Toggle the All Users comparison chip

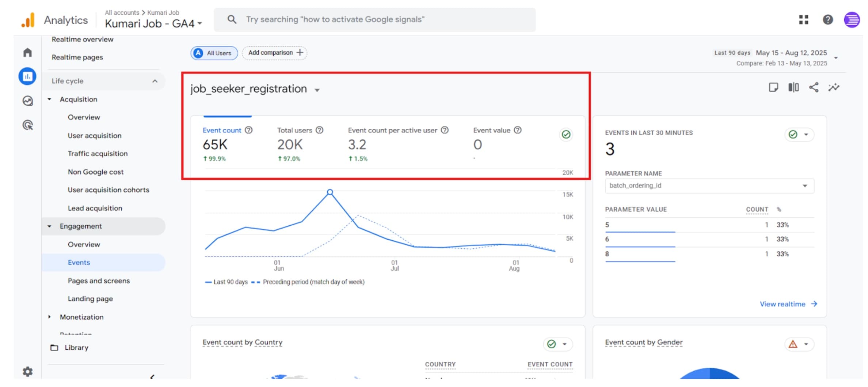[x=214, y=53]
